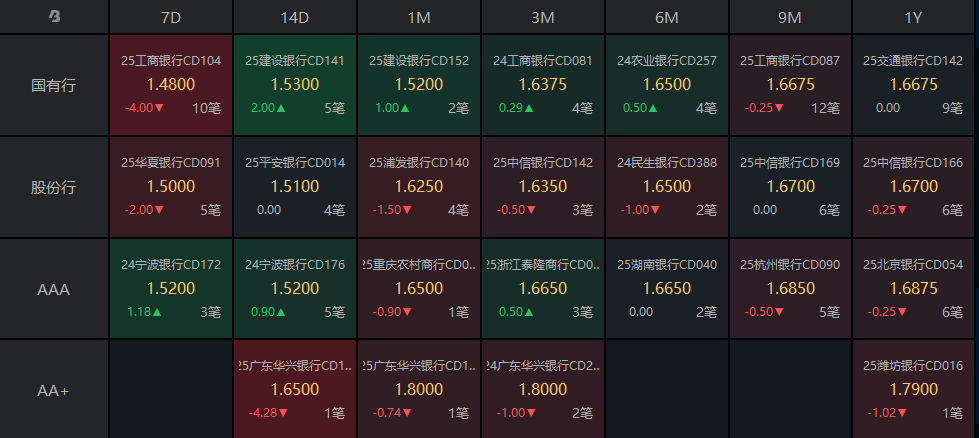Click the logo icon in the top-left corner
979x438 pixels.
[x=54, y=17]
